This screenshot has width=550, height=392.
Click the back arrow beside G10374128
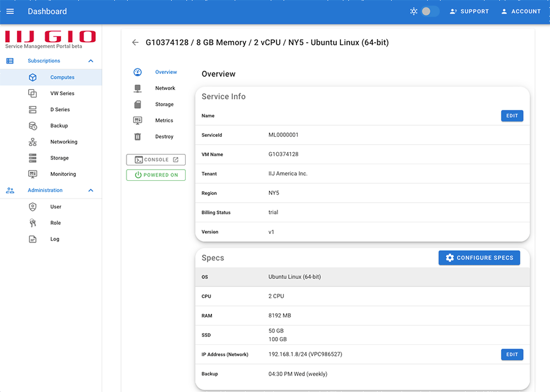click(135, 43)
